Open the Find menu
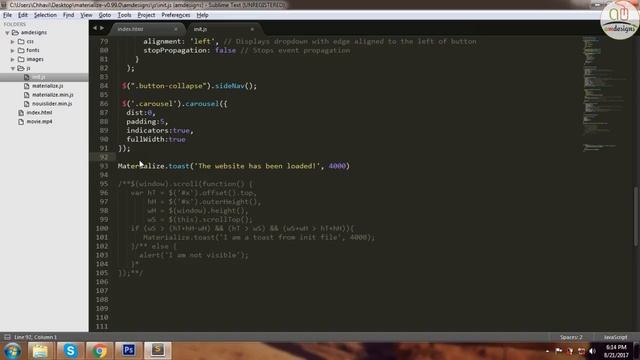This screenshot has height=360, width=640. (68, 15)
